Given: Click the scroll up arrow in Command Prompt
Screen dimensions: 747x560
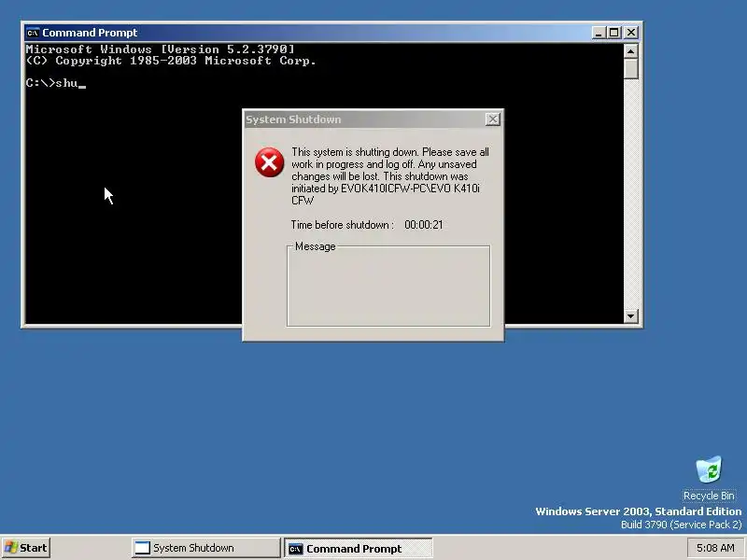Looking at the screenshot, I should pyautogui.click(x=631, y=51).
